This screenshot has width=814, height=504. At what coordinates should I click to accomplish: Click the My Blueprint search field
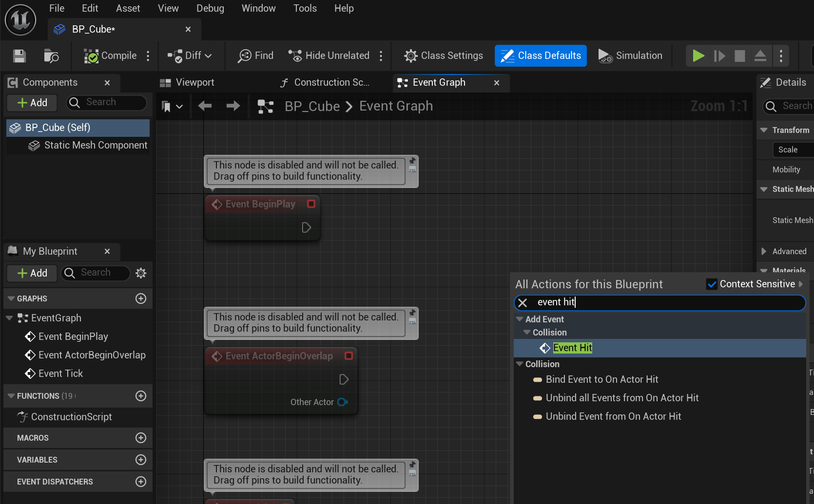coord(96,273)
